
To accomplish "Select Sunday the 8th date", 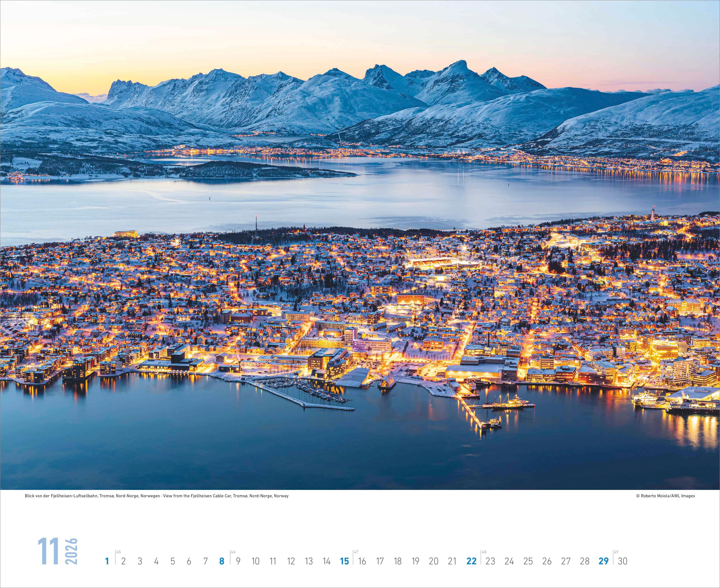I will [222, 561].
